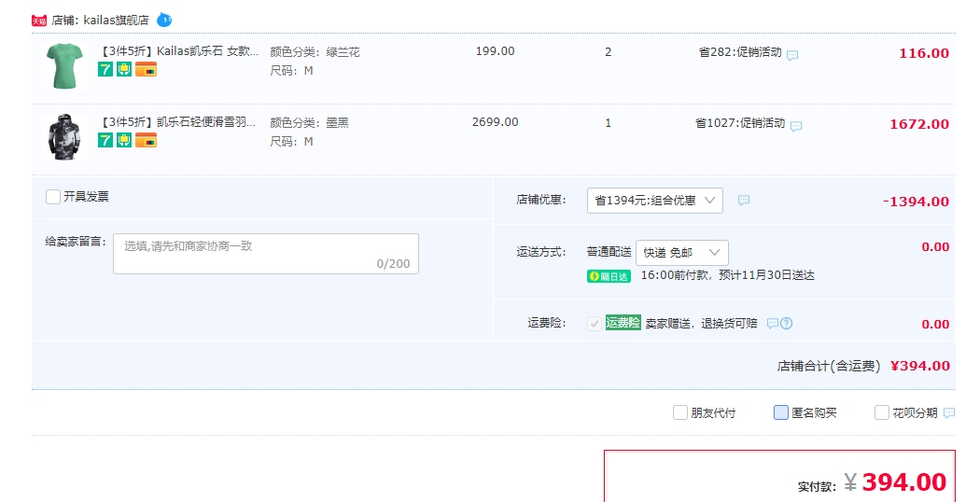Click the green guarantee icon under the Kailas女款 T-shirt

click(x=124, y=69)
